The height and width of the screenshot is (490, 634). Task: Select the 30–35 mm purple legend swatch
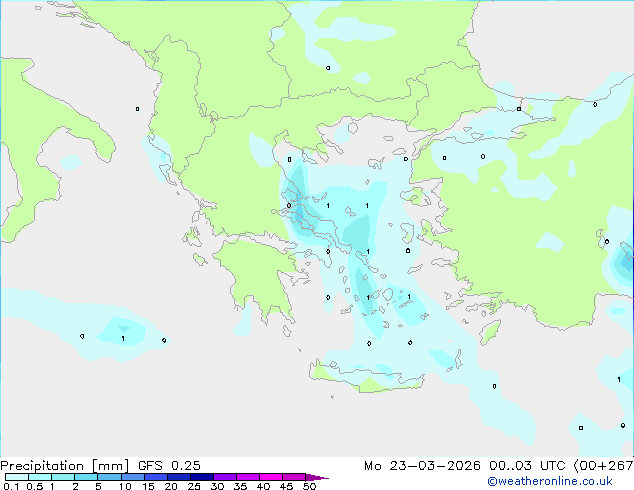coord(225,477)
